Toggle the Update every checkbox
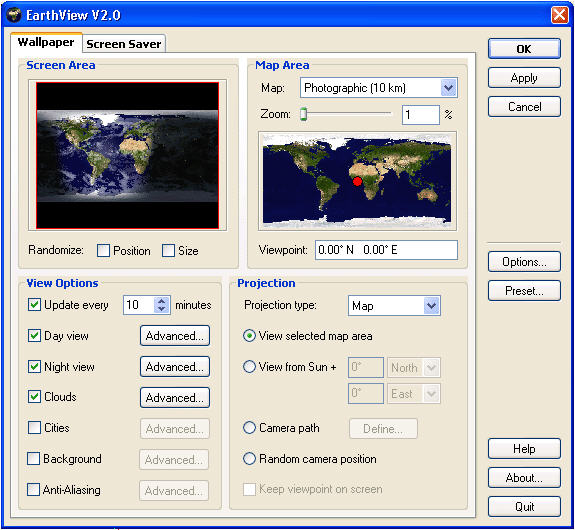Image resolution: width=575 pixels, height=530 pixels. 34,305
